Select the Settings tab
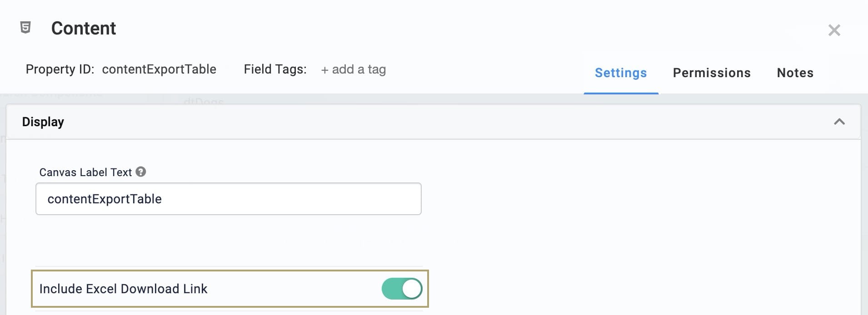Screen dimensions: 868x315 point(621,73)
